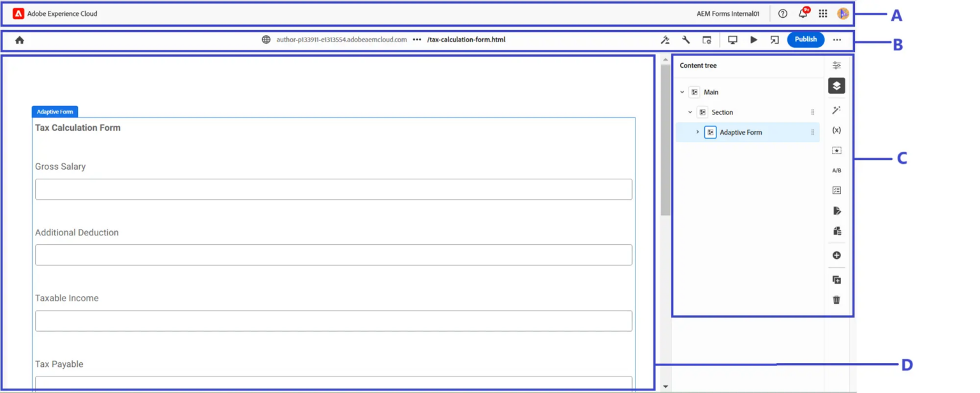Image resolution: width=980 pixels, height=393 pixels.
Task: Expand the Adaptive Form tree node
Action: (696, 132)
